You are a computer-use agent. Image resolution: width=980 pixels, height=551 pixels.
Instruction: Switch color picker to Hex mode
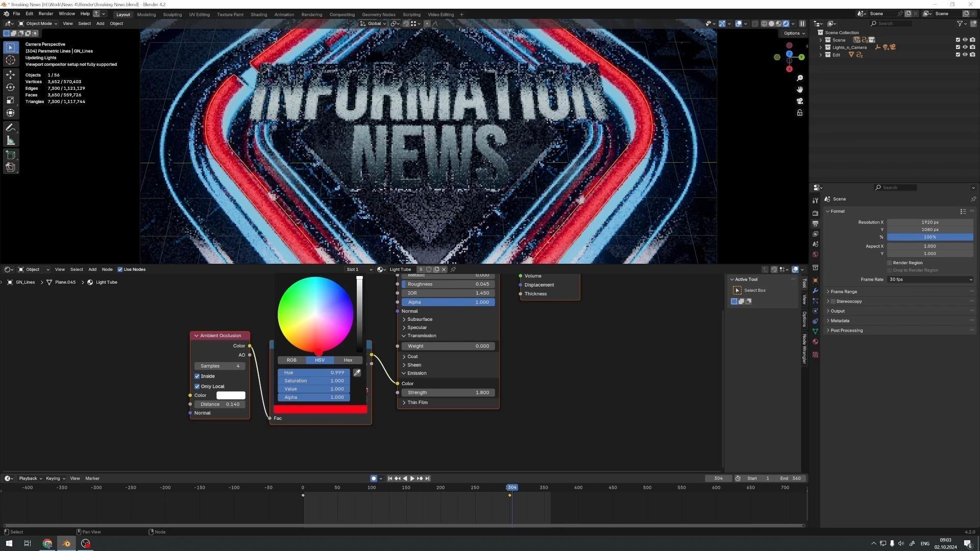point(348,360)
